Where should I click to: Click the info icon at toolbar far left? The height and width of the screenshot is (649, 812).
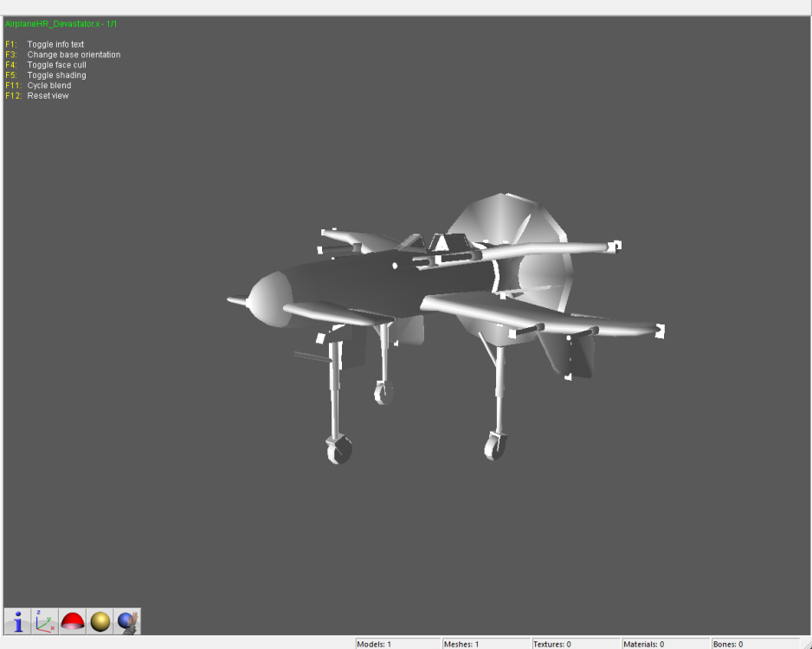point(16,620)
